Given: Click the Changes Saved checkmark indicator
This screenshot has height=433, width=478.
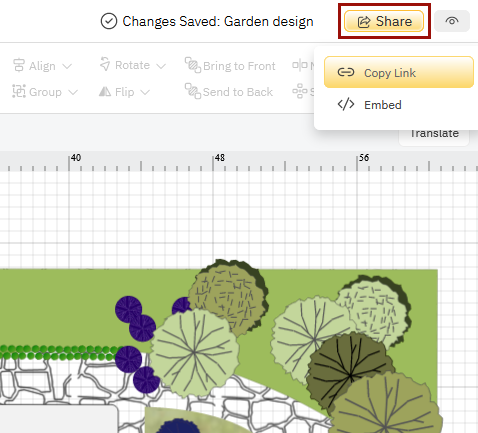Looking at the screenshot, I should point(109,22).
